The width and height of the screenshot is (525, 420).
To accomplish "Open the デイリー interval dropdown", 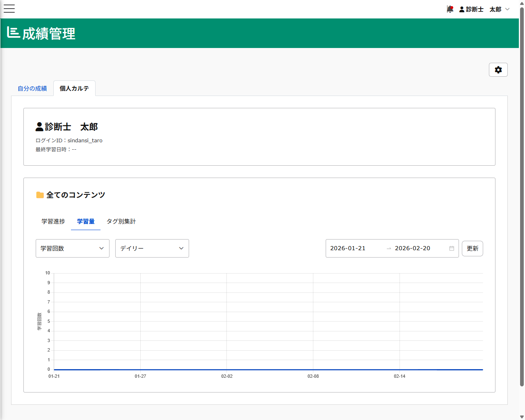I will tap(152, 248).
